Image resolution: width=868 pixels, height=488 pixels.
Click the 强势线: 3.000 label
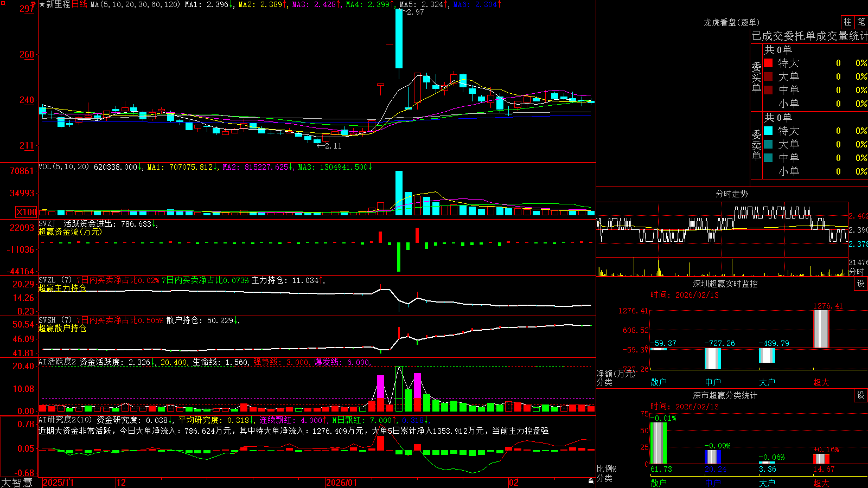(281, 362)
